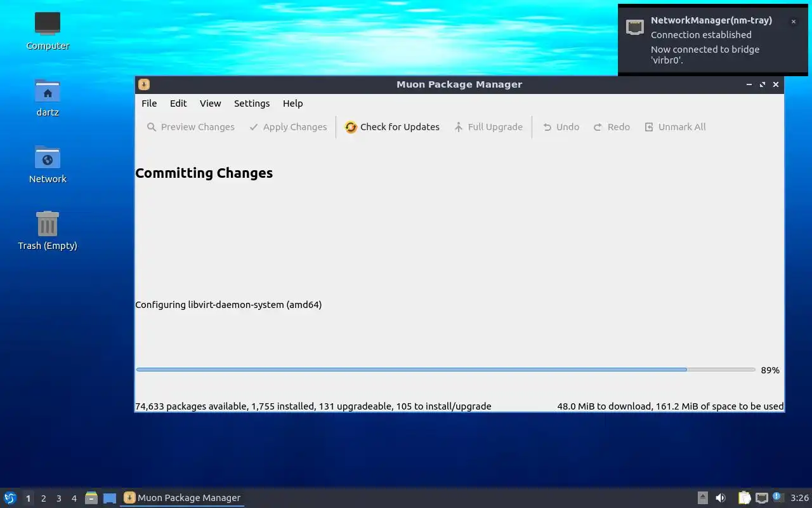Screen dimensions: 812x508
Task: Close the Muon Package Manager window
Action: pos(775,84)
